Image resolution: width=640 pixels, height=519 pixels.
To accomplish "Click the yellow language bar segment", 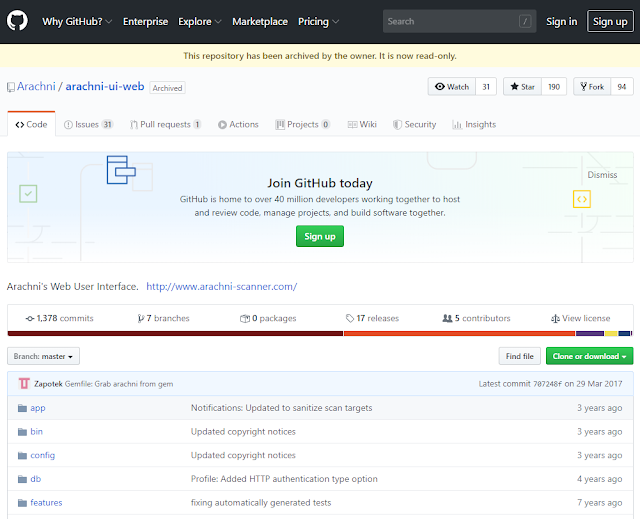I will 611,333.
